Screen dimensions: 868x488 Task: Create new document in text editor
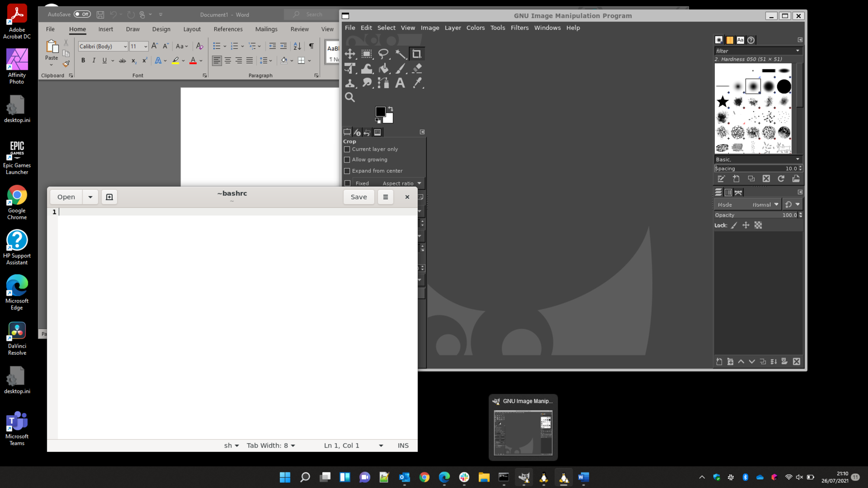click(109, 197)
